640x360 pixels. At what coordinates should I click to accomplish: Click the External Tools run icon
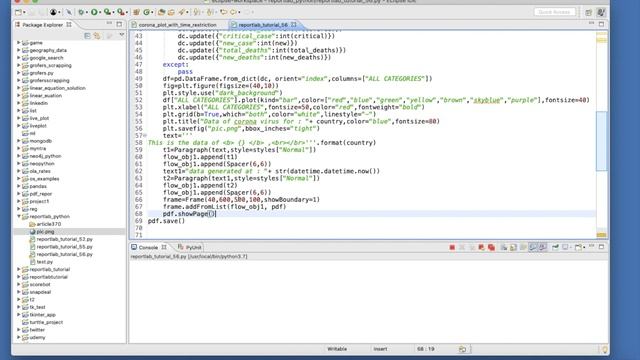click(120, 12)
